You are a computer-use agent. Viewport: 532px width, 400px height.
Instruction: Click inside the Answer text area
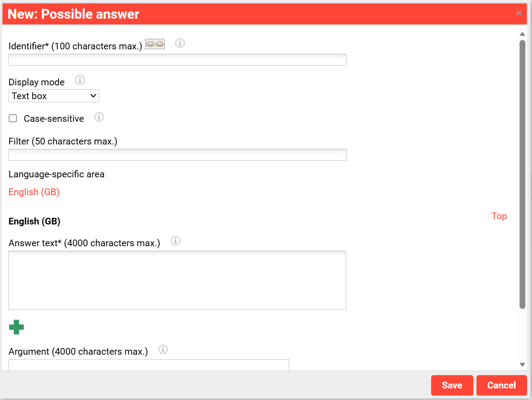[x=177, y=280]
